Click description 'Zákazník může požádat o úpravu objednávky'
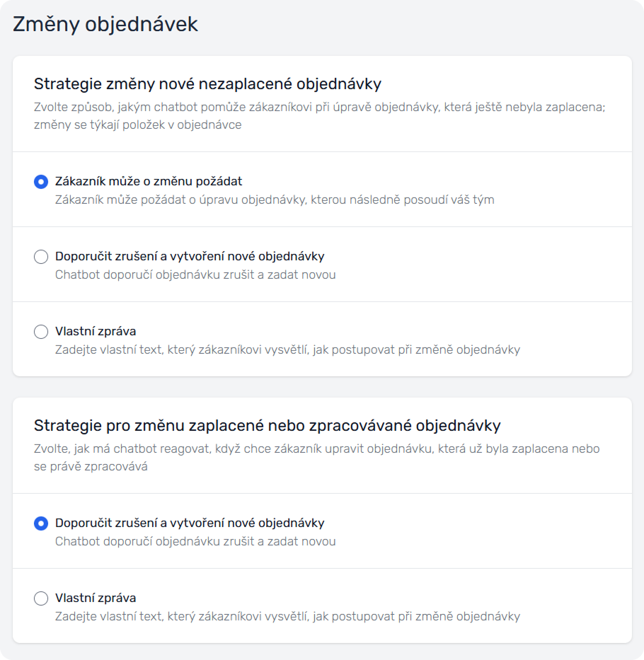 click(x=275, y=199)
